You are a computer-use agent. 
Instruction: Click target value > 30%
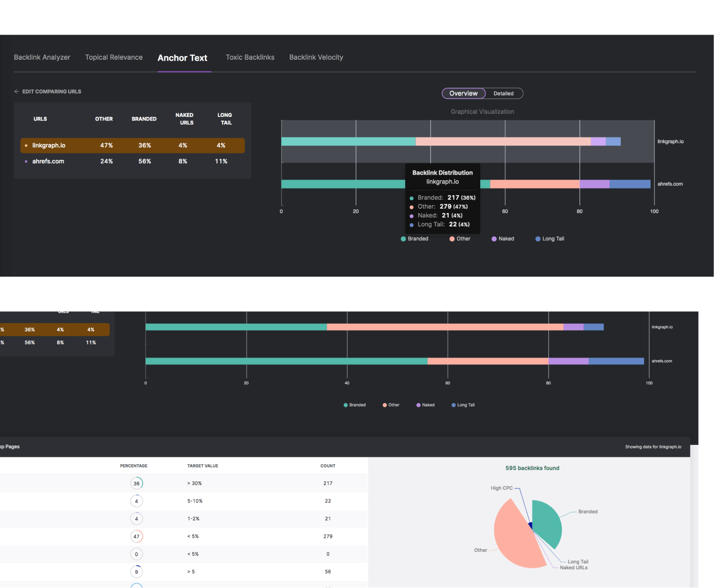pos(194,483)
